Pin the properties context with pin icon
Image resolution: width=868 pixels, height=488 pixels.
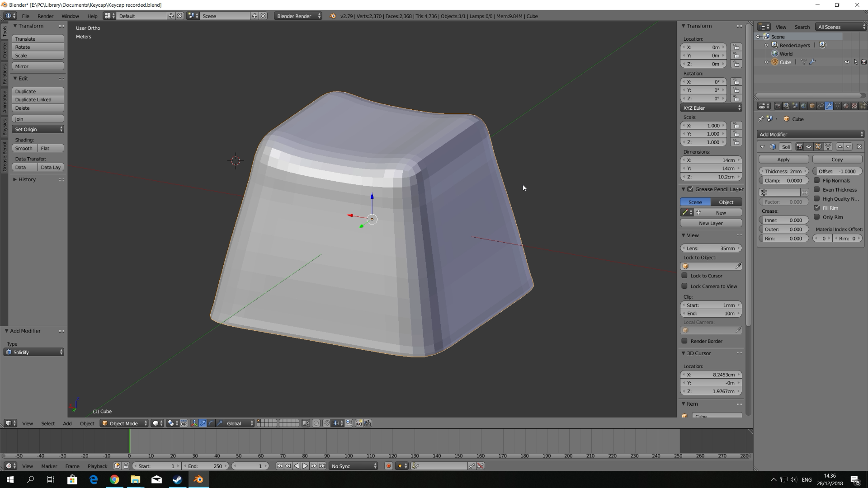761,119
